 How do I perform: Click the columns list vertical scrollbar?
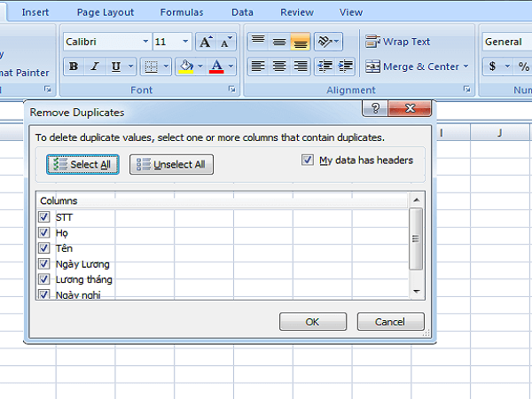coord(415,239)
